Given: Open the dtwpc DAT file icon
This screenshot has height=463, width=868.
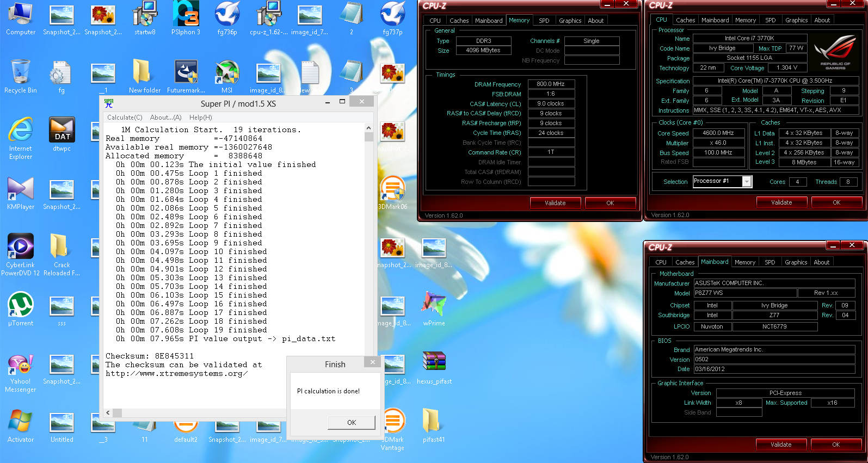Looking at the screenshot, I should [62, 135].
